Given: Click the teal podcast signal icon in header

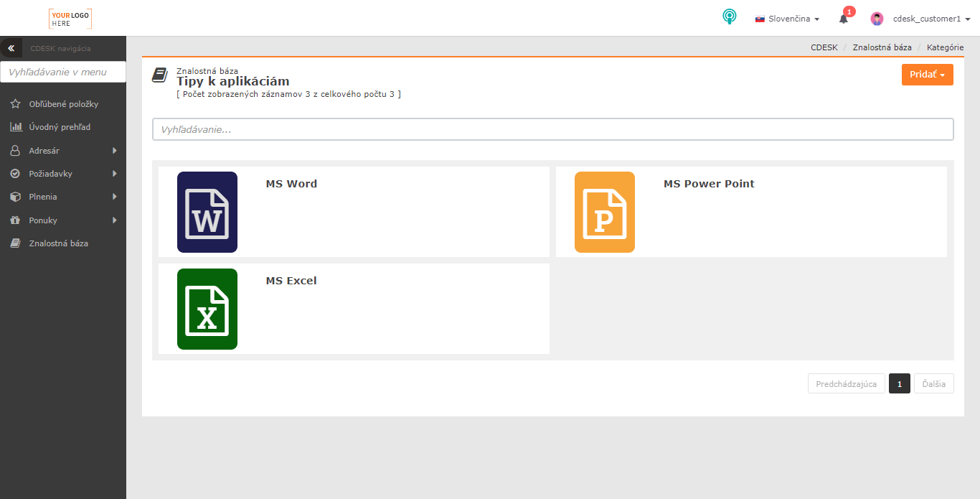Looking at the screenshot, I should pos(730,17).
